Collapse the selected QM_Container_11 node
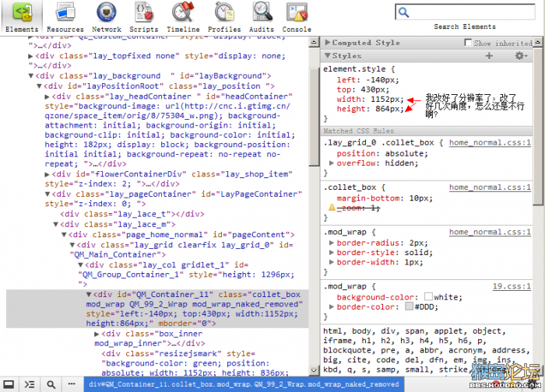 click(89, 295)
